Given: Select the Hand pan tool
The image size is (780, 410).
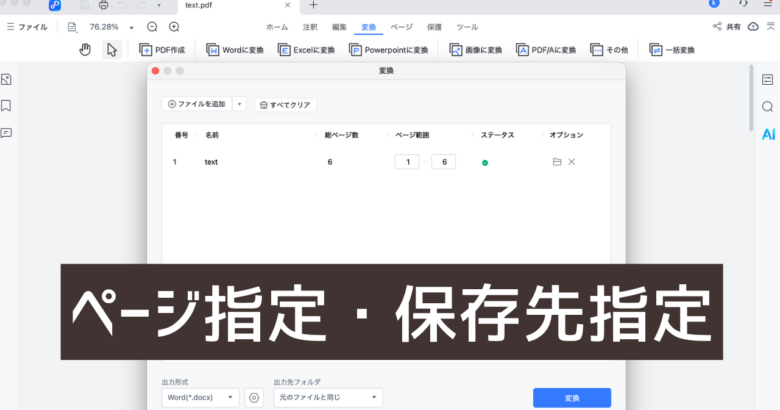Looking at the screenshot, I should [x=85, y=49].
